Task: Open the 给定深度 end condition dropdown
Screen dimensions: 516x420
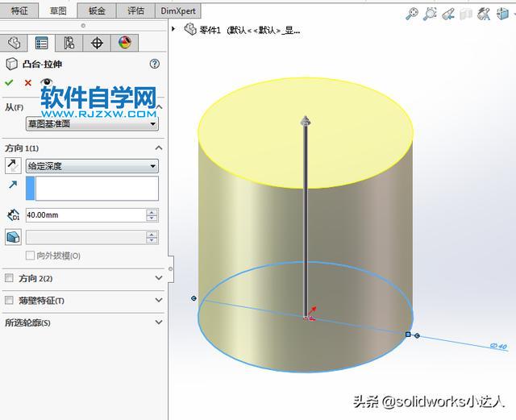Action: pos(92,166)
